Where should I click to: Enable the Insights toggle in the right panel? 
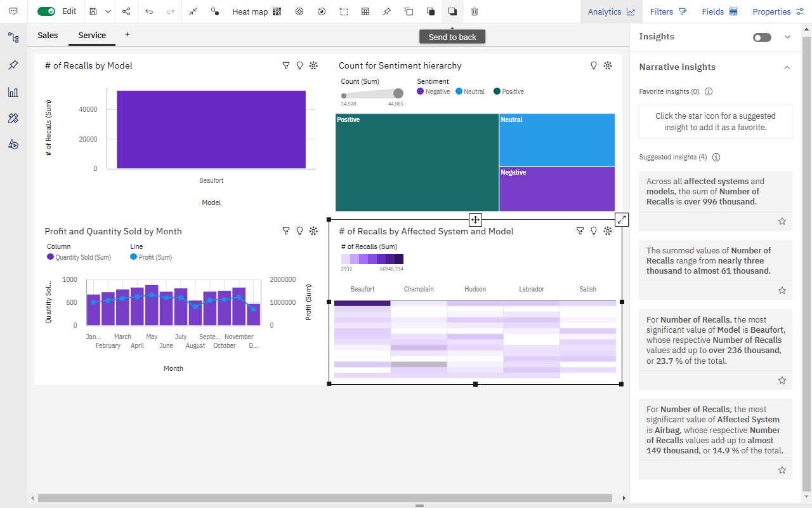click(x=761, y=37)
